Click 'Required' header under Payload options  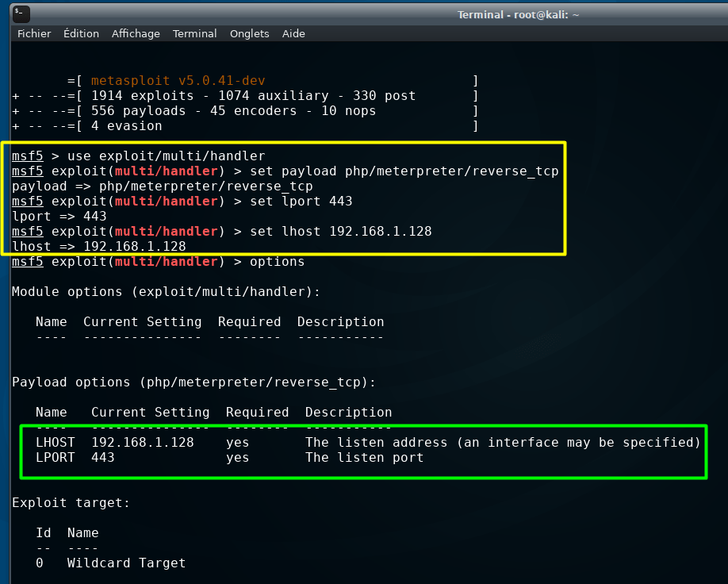[x=257, y=412]
